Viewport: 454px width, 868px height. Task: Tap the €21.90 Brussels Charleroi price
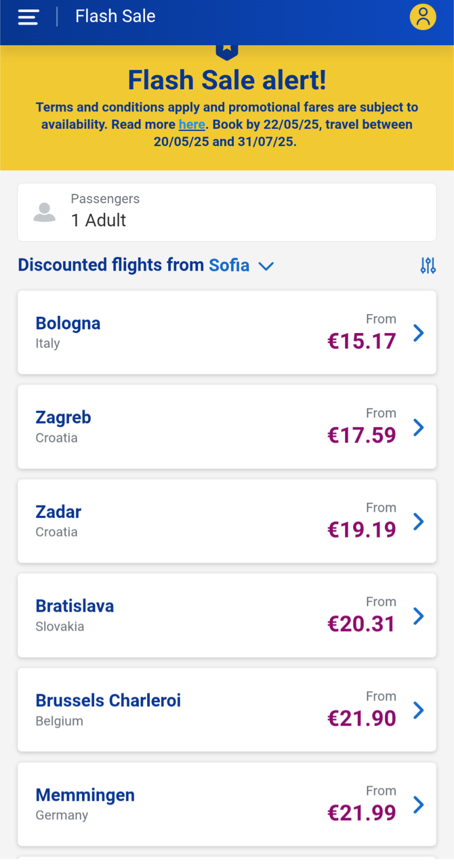362,718
